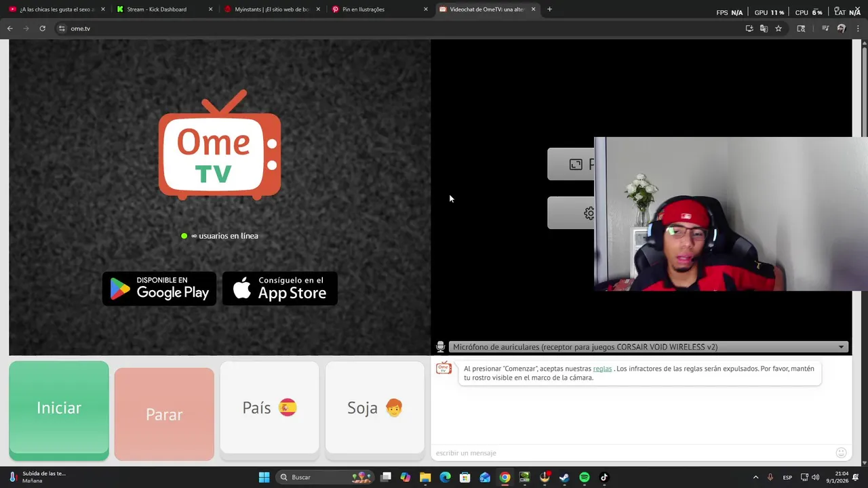Open the Chrome profile avatar
The width and height of the screenshot is (868, 488).
842,28
